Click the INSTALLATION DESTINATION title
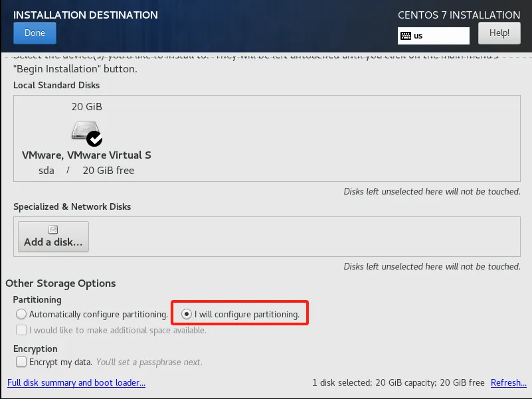This screenshot has height=399, width=532. click(86, 15)
